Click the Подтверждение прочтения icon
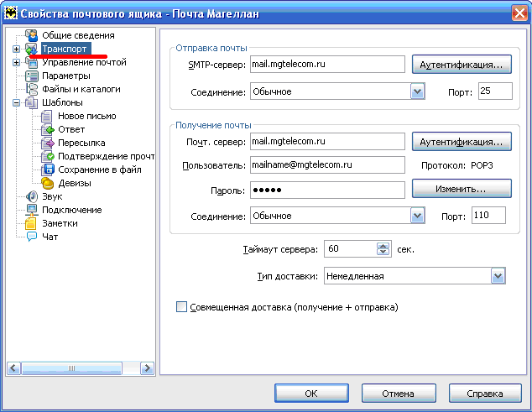The image size is (532, 412). 48,156
